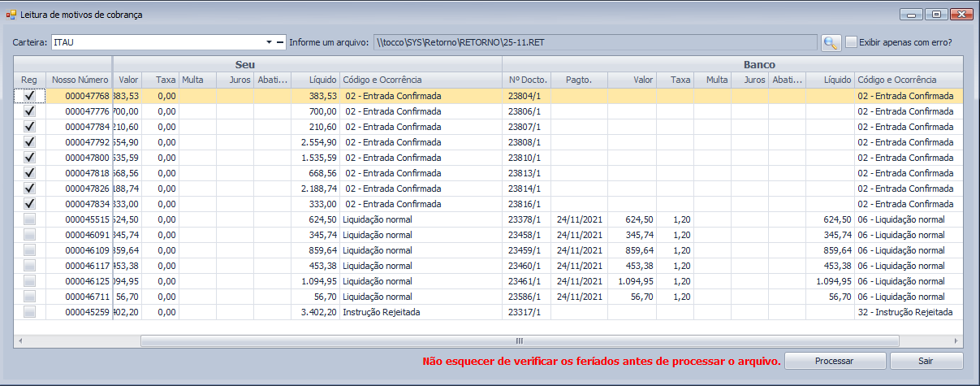Image resolution: width=980 pixels, height=386 pixels.
Task: Click the horizontal scrollbar thumb
Action: pos(520,341)
